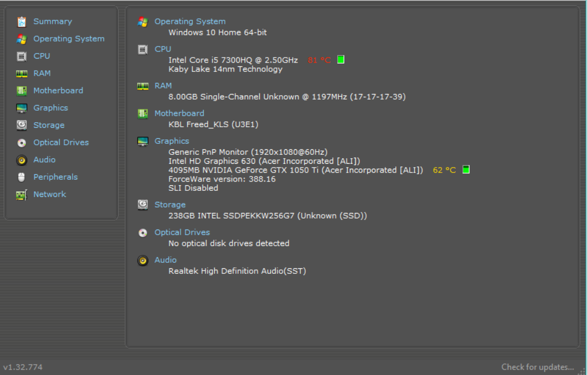Click the Optical Drives heading link in main panel
The width and height of the screenshot is (588, 375).
point(182,232)
